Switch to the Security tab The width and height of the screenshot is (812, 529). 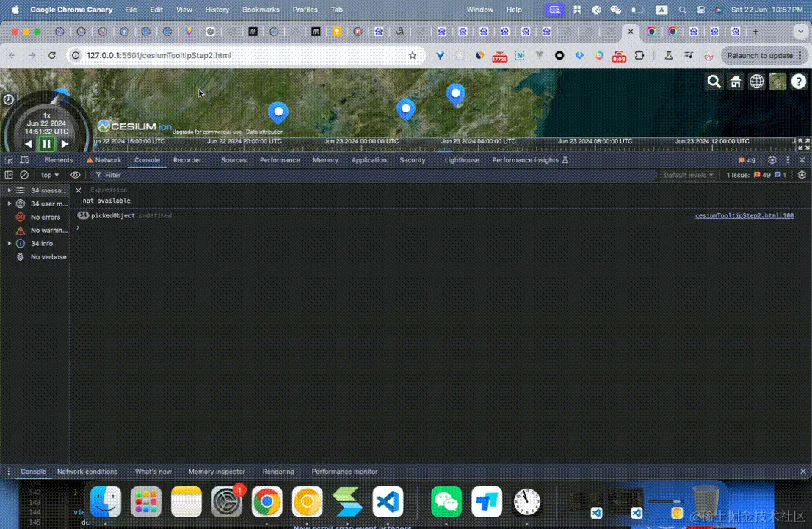(x=412, y=160)
